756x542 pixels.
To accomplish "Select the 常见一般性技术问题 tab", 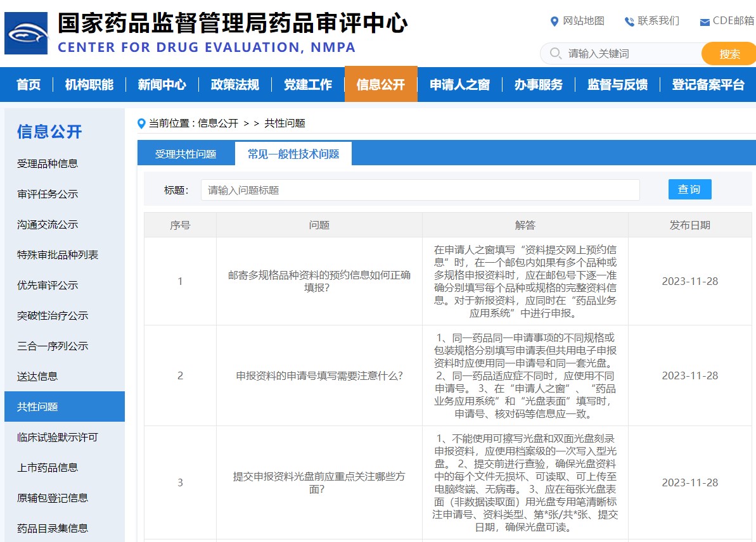I will pyautogui.click(x=293, y=153).
